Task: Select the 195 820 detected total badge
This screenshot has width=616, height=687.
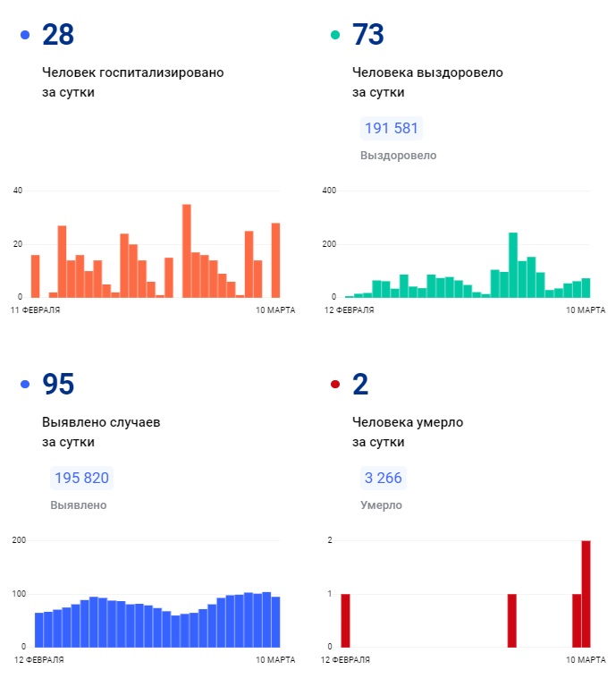Action: coord(81,478)
